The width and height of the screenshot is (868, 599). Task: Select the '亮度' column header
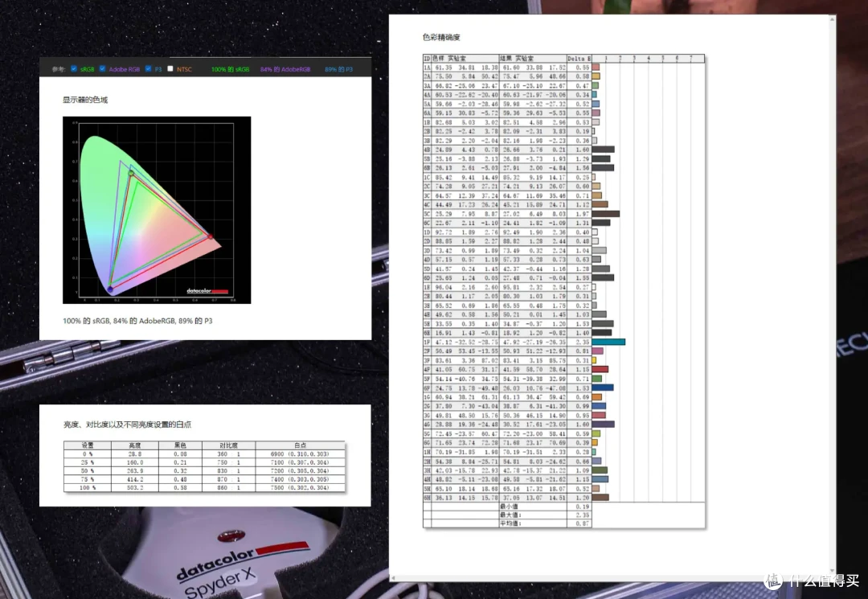[135, 445]
